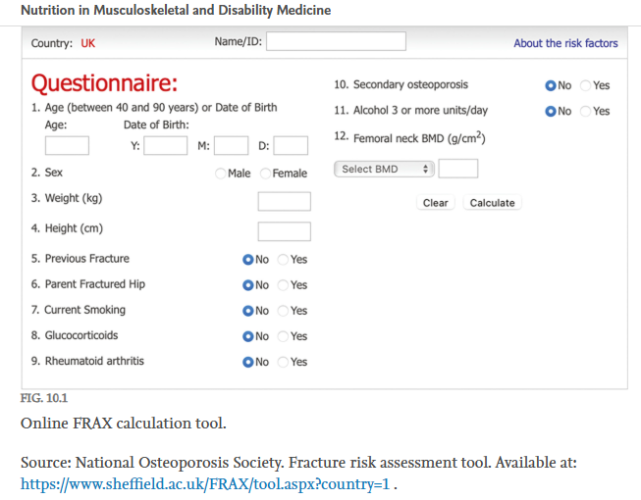
Task: Select Yes for Secondary osteoporosis
Action: [x=586, y=86]
